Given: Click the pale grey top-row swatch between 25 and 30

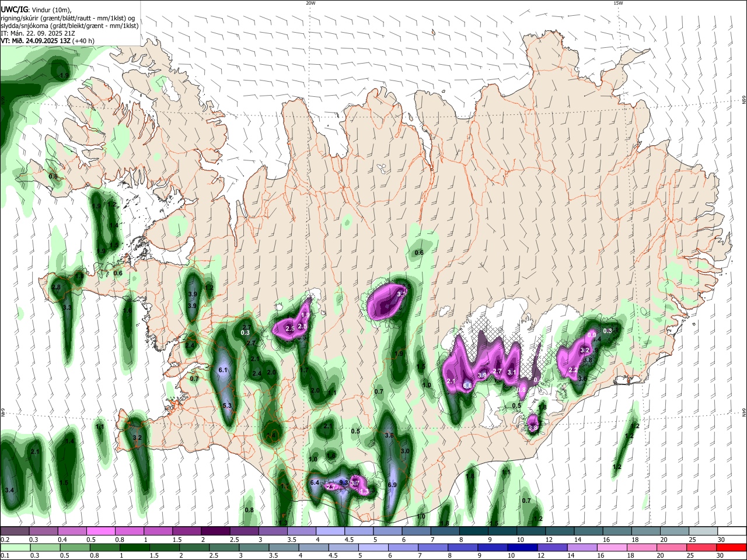Looking at the screenshot, I should (x=703, y=531).
